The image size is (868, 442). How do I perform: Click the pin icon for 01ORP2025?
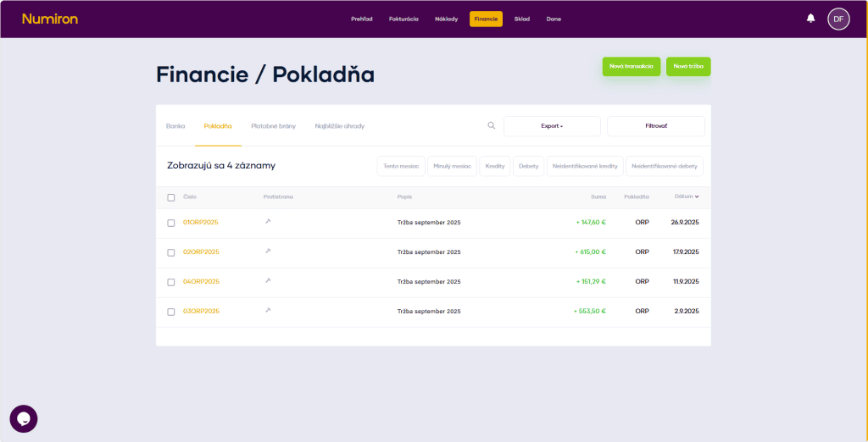(268, 222)
